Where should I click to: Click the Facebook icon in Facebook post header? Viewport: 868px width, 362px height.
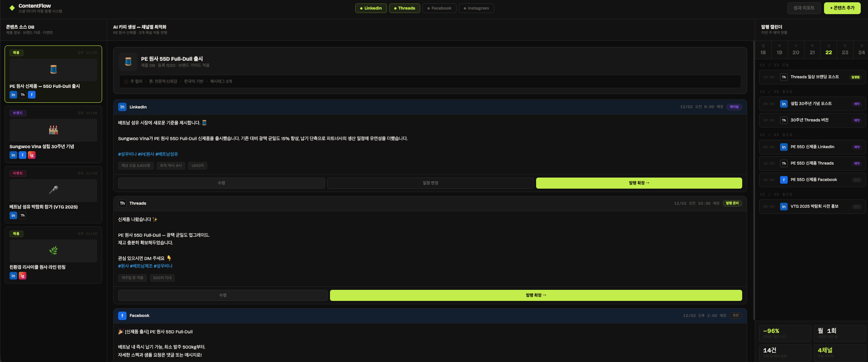pyautogui.click(x=122, y=316)
